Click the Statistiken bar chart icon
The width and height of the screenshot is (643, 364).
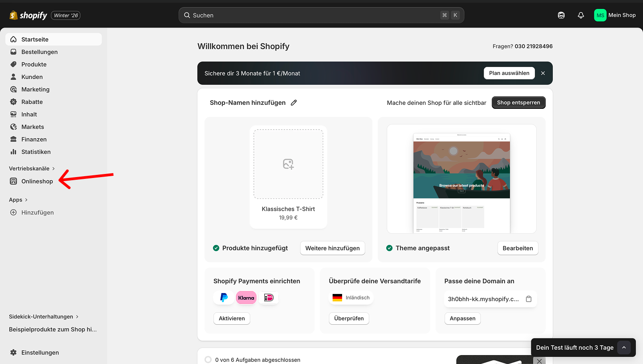13,152
